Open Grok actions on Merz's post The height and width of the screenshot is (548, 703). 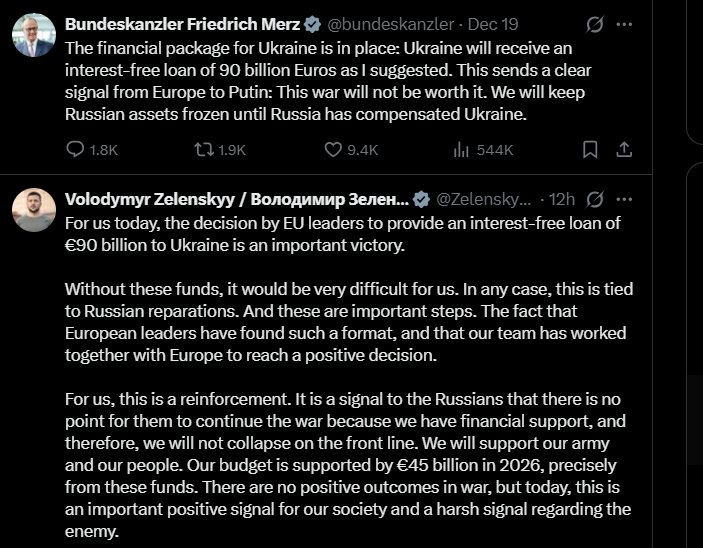[x=595, y=24]
